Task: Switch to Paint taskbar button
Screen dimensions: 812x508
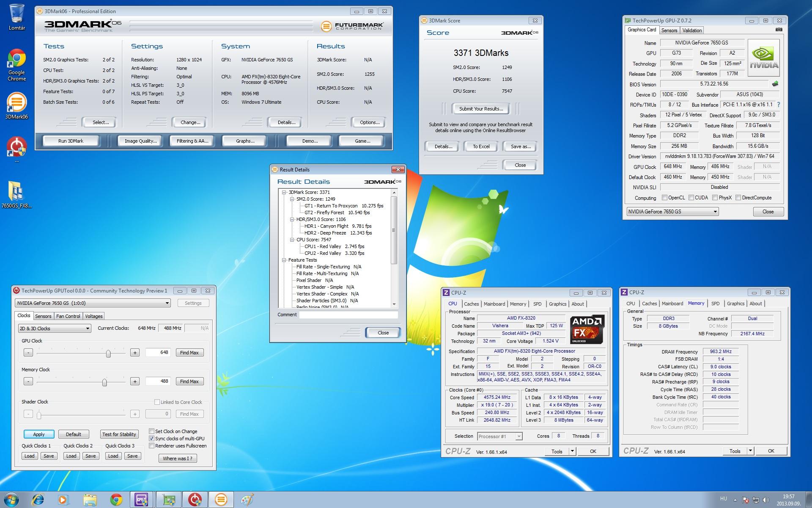Action: [247, 500]
